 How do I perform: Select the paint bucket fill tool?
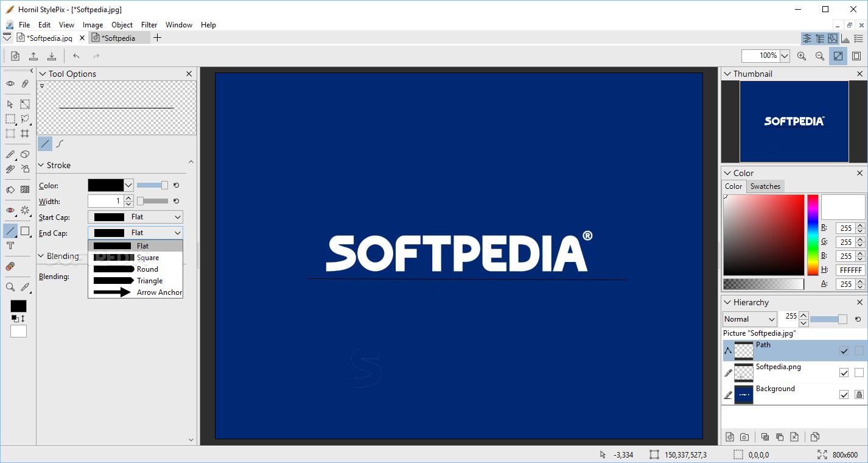(x=10, y=189)
